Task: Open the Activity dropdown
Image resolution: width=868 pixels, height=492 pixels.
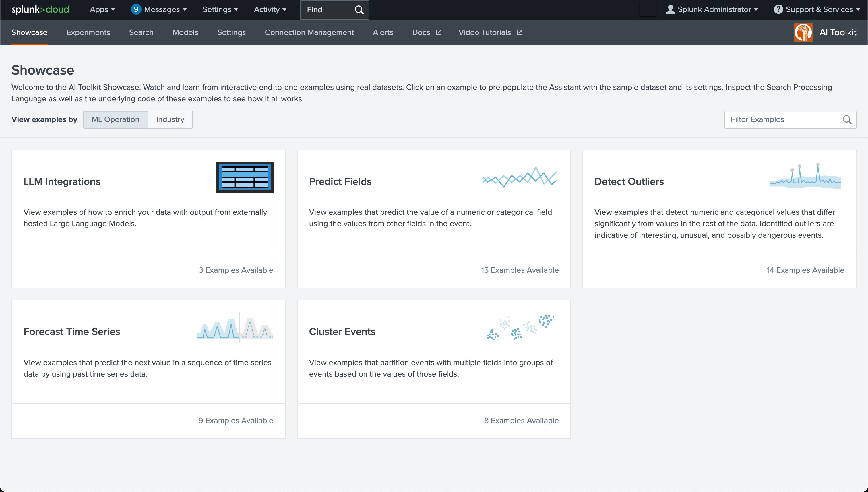Action: pos(270,9)
